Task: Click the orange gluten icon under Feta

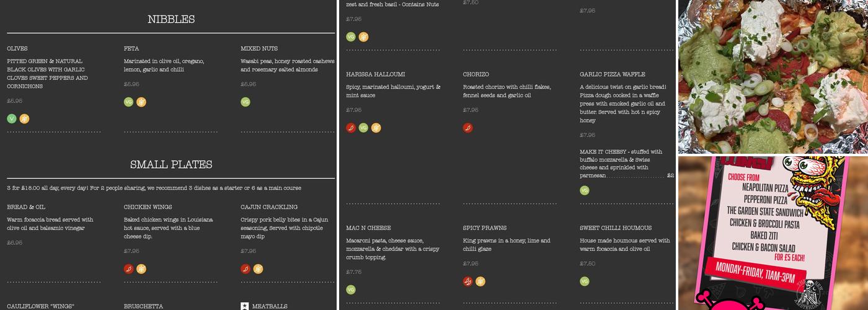Action: click(x=141, y=102)
